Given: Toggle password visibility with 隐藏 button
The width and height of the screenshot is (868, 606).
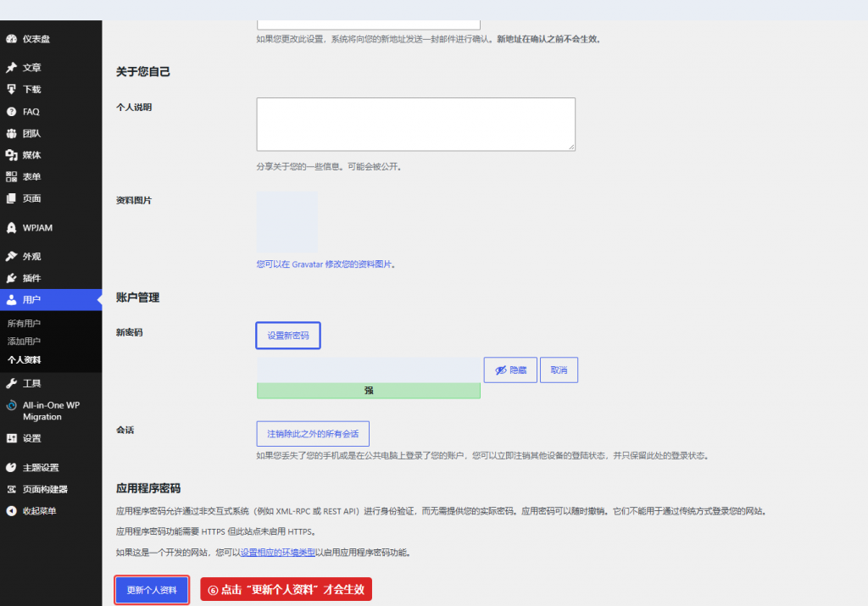Looking at the screenshot, I should coord(510,370).
